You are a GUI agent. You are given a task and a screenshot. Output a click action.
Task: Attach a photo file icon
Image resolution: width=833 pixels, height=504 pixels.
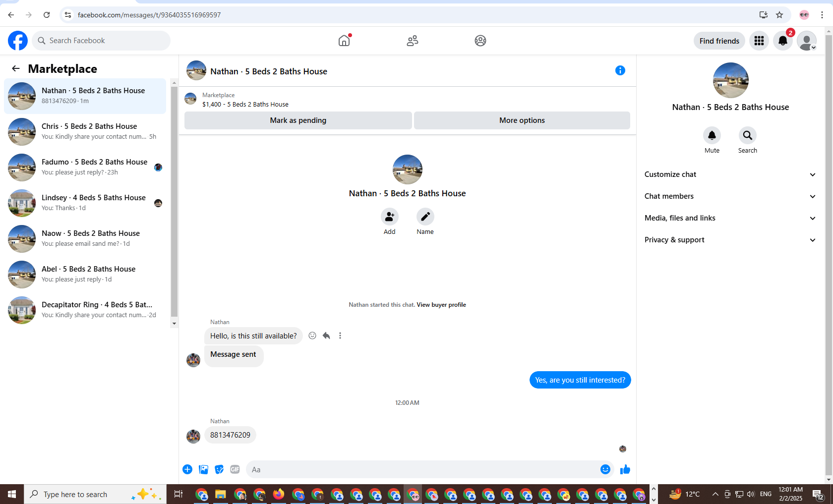point(203,469)
